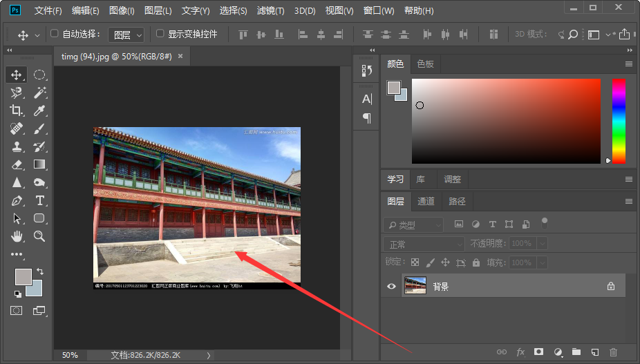Open the 图层 auto-select dropdown

(126, 35)
